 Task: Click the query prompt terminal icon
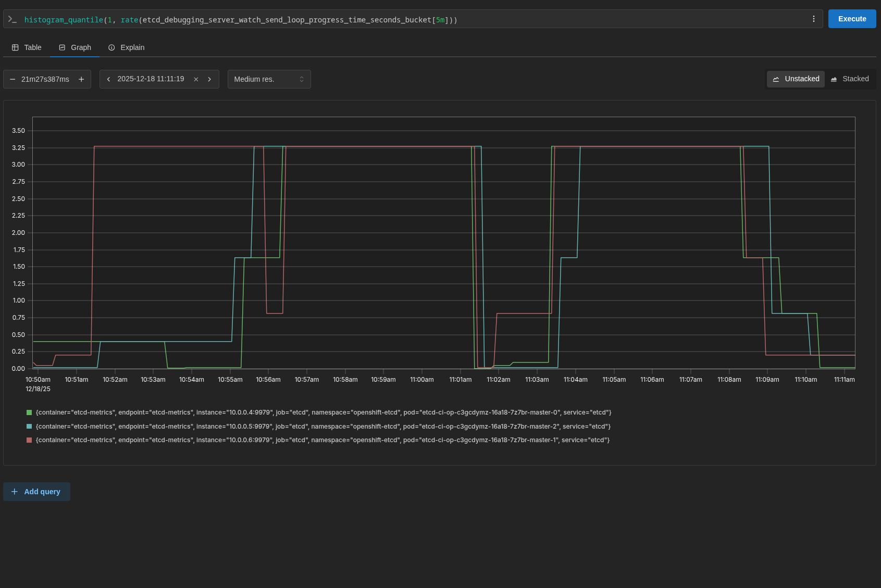tap(13, 19)
